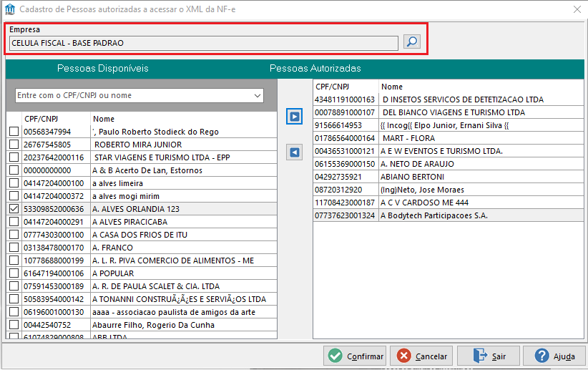Check the box for Abaurre Filho, Rogerio Da Cunha
Viewport: 588px width, 370px height.
[x=14, y=325]
